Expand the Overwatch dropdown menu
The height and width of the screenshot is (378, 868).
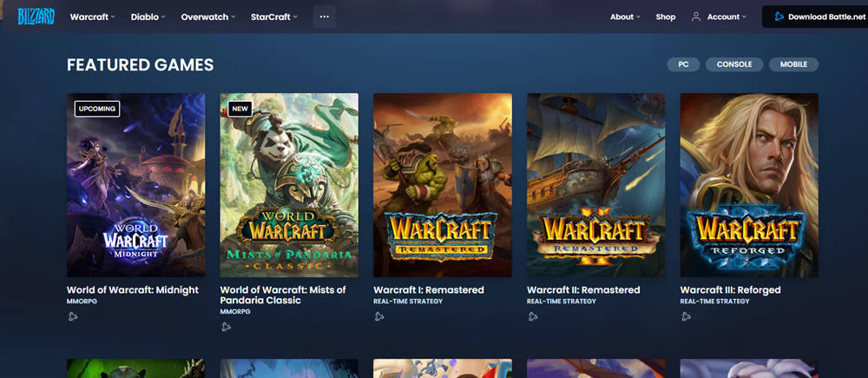(208, 17)
